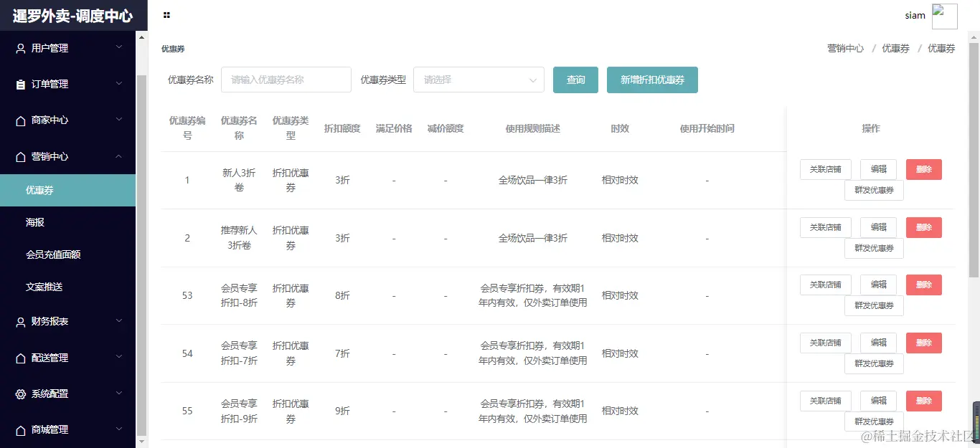Click the 营销中心 home icon

pyautogui.click(x=20, y=156)
